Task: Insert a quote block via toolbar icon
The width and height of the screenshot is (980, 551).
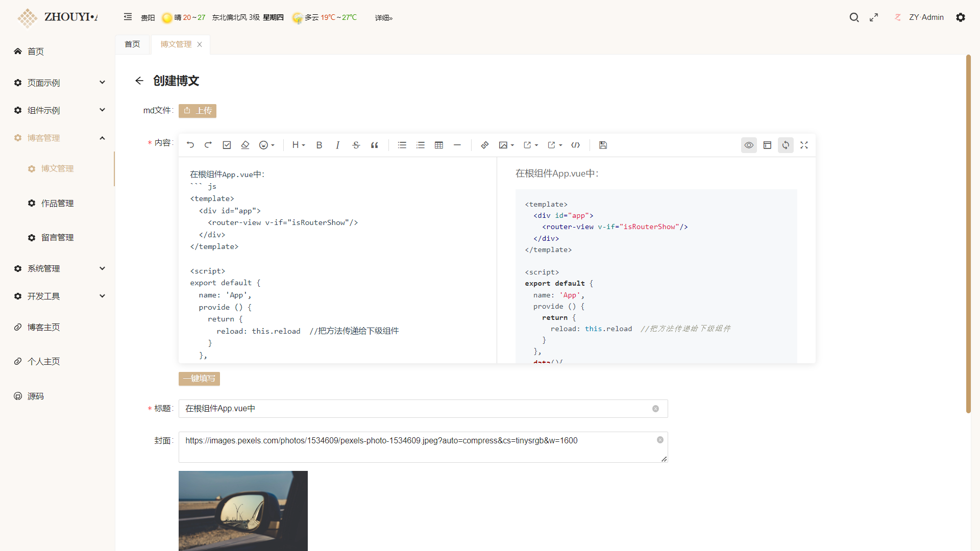Action: (x=375, y=145)
